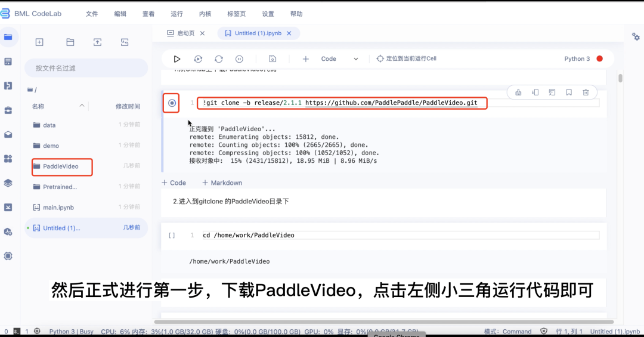The width and height of the screenshot is (644, 337).
Task: Delete the cell with trash icon
Action: [x=586, y=92]
